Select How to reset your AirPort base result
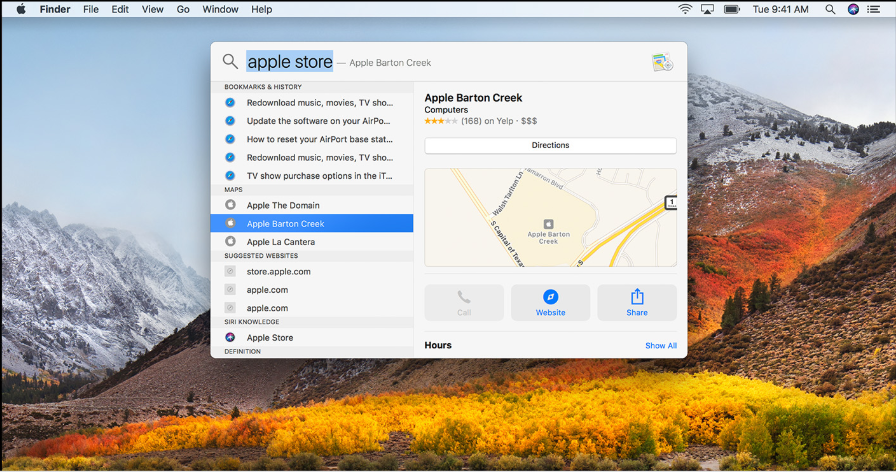This screenshot has height=472, width=896. pos(312,139)
